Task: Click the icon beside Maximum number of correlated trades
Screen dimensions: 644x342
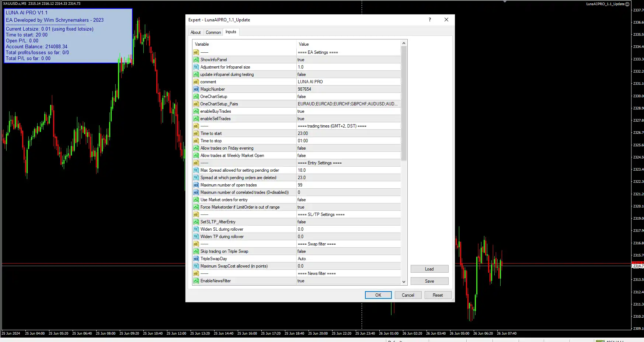Action: tap(196, 192)
